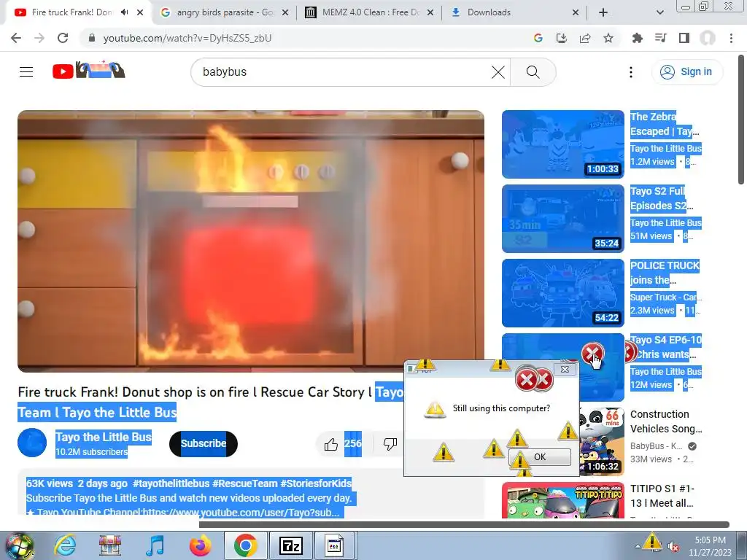The image size is (747, 560).
Task: Open Firefox from the taskbar
Action: [x=200, y=545]
